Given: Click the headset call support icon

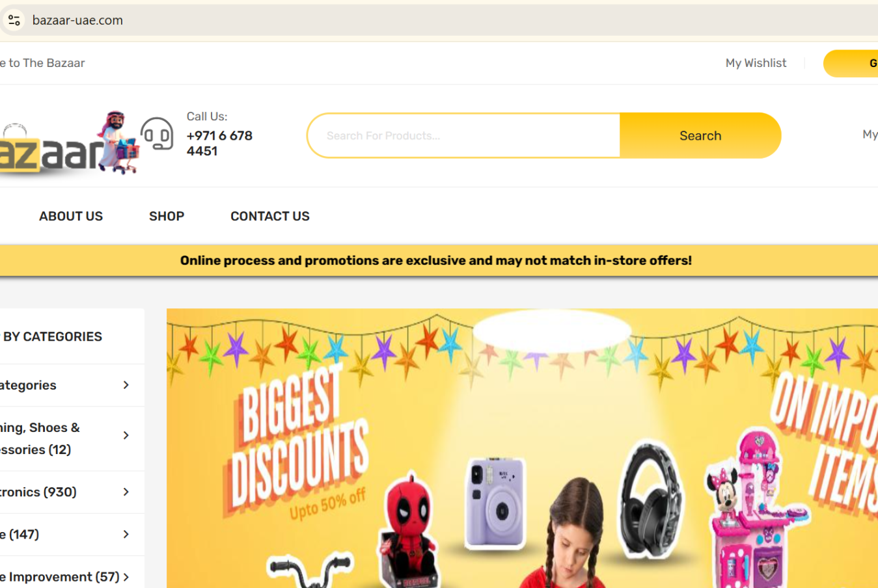Looking at the screenshot, I should 157,133.
